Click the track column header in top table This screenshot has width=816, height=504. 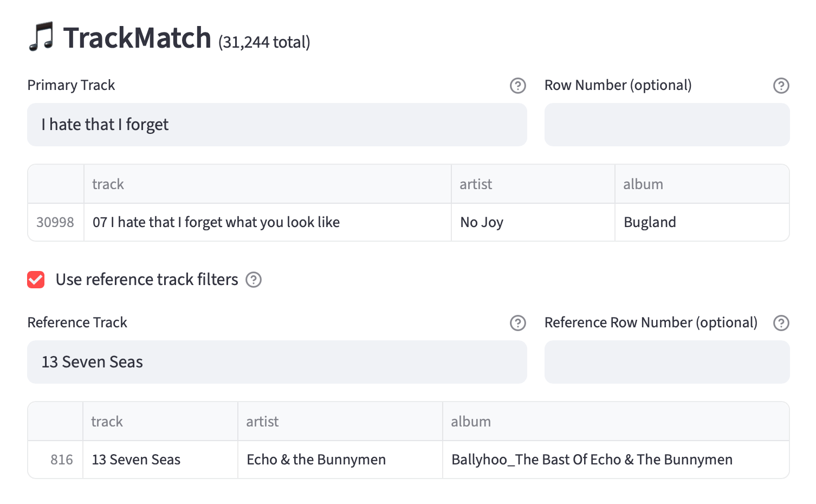[x=108, y=184]
